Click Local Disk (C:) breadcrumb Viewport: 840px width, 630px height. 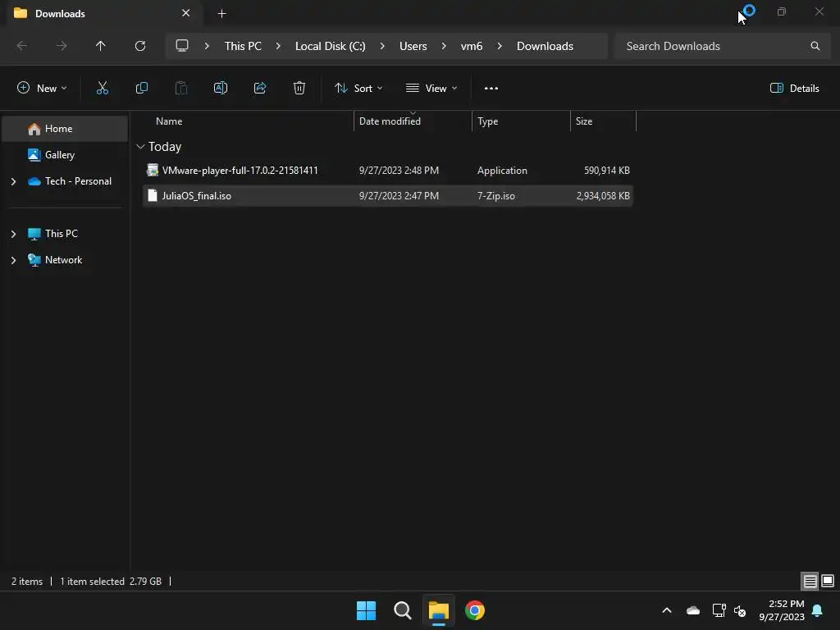[330, 46]
